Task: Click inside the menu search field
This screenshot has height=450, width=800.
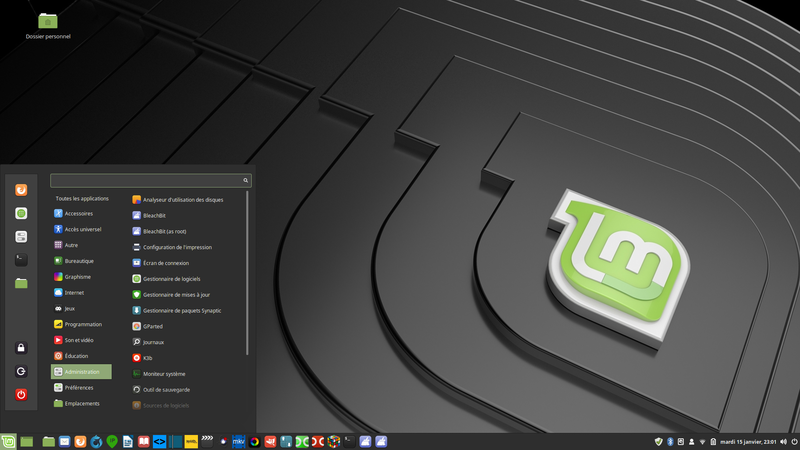Action: coord(151,180)
